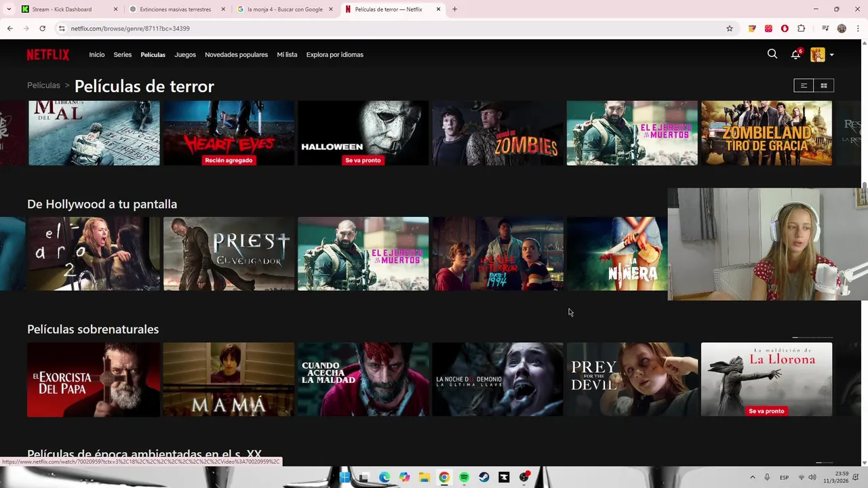This screenshot has width=868, height=488.
Task: Open Cuando Acecha la Maldad thumbnail
Action: [363, 380]
